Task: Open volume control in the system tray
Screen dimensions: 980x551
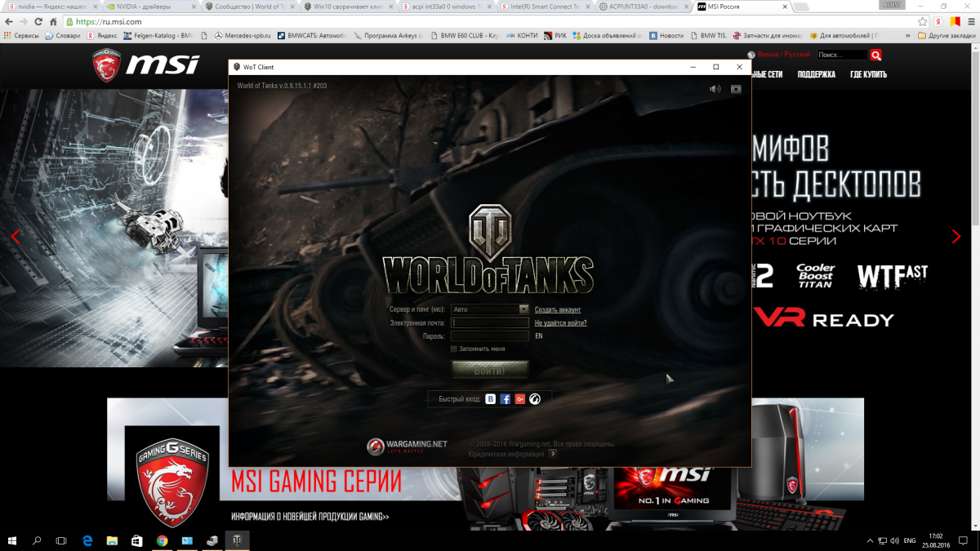Action: tap(894, 540)
